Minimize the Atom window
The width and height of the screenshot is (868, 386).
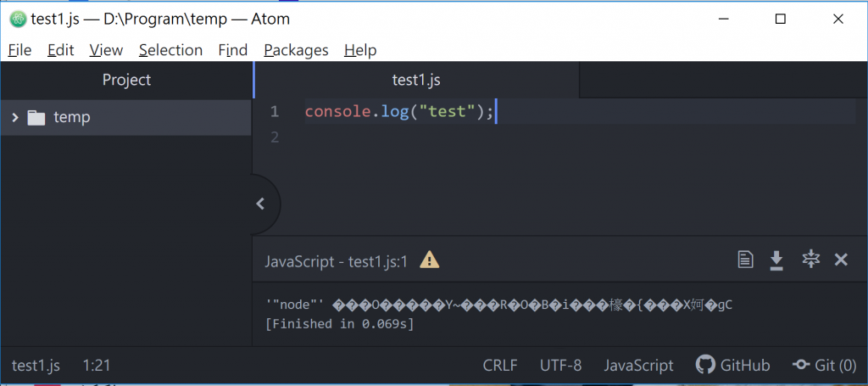723,20
